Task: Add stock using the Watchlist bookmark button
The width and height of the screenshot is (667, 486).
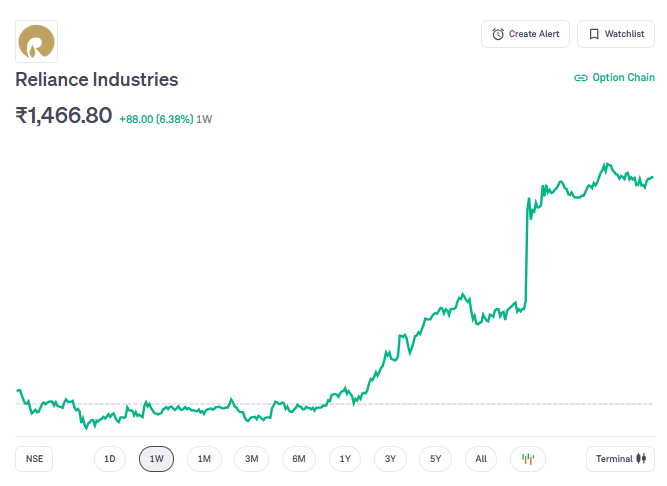Action: pyautogui.click(x=615, y=34)
